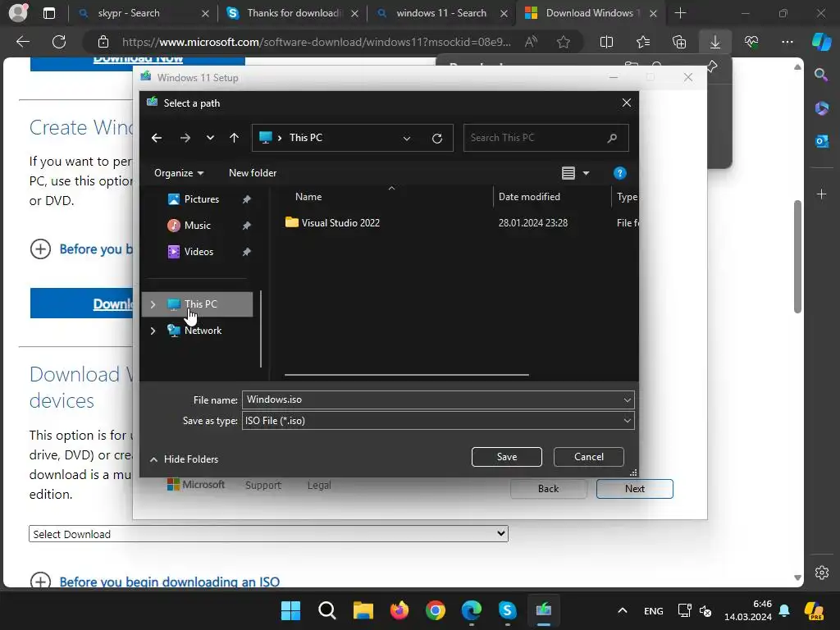Select Network in navigation pane
The image size is (840, 630).
click(x=203, y=331)
